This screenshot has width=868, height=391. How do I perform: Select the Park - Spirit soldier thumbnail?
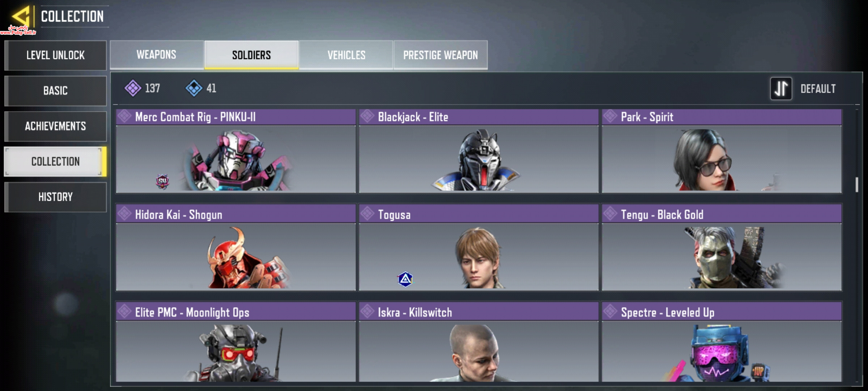(x=722, y=159)
